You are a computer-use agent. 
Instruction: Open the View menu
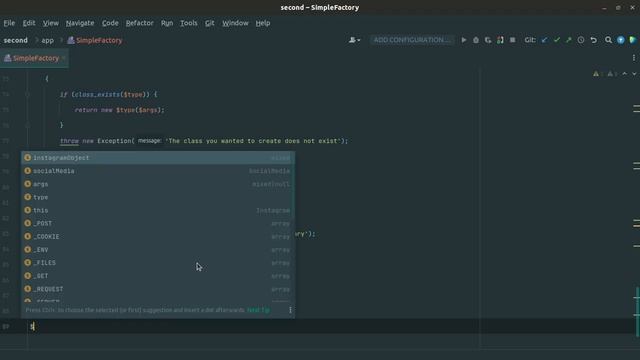point(51,23)
